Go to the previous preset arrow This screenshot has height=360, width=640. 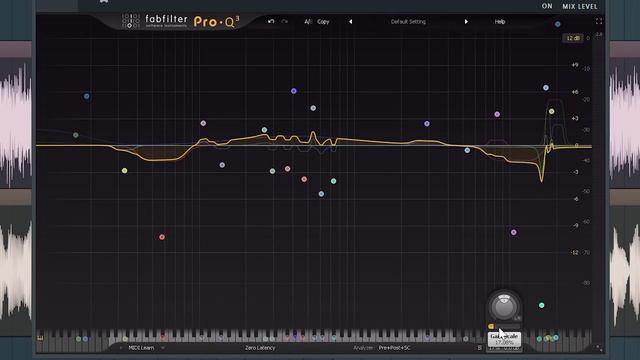(x=350, y=22)
